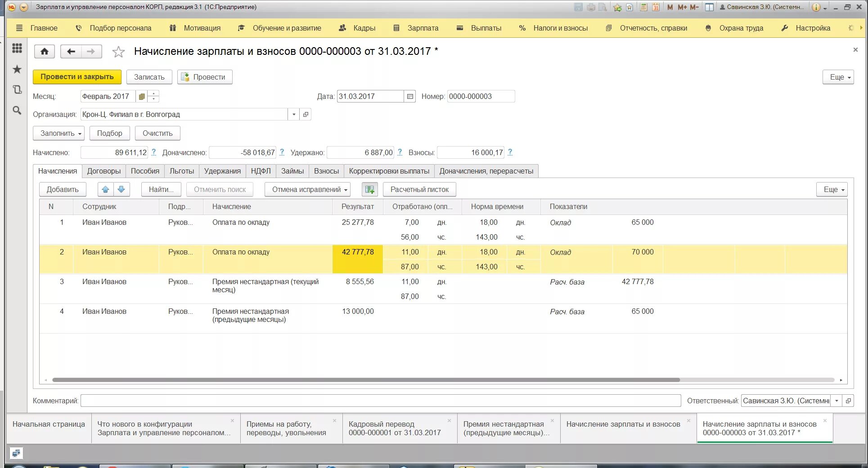Open the upper Еще menu
This screenshot has height=468, width=868.
[x=838, y=77]
